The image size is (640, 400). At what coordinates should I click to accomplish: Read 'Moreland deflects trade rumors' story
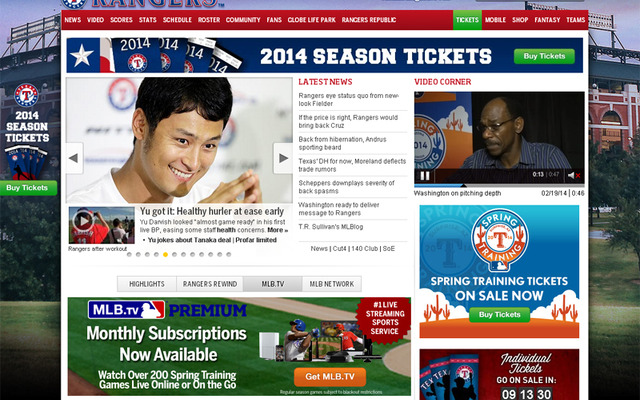352,165
